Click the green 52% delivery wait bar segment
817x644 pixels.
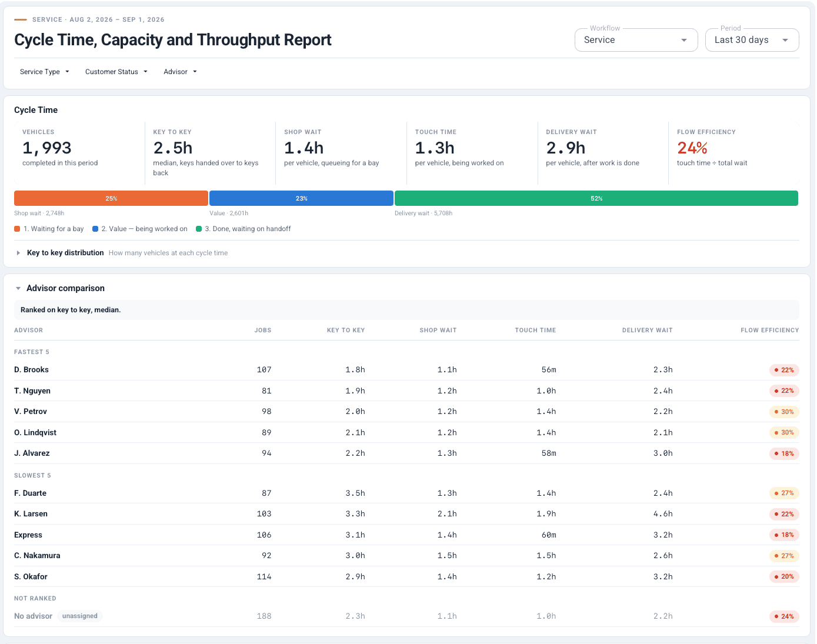pyautogui.click(x=596, y=198)
